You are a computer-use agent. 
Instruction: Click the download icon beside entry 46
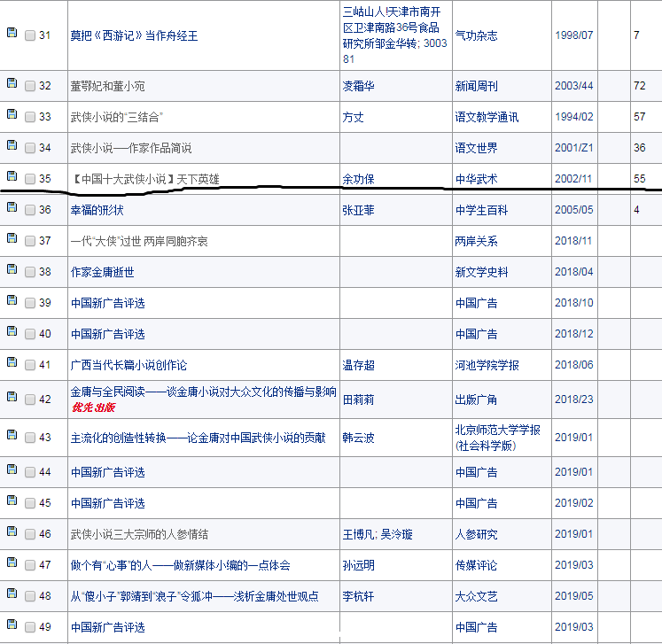tap(12, 532)
